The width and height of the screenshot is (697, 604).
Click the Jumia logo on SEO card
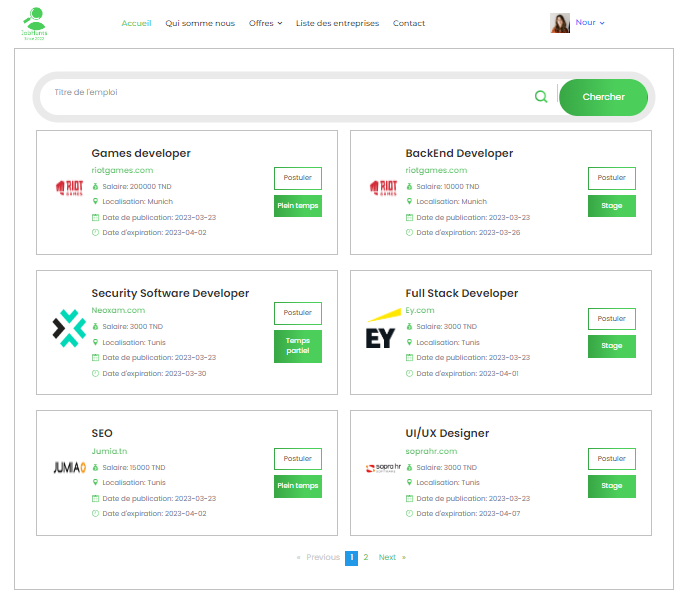70,467
